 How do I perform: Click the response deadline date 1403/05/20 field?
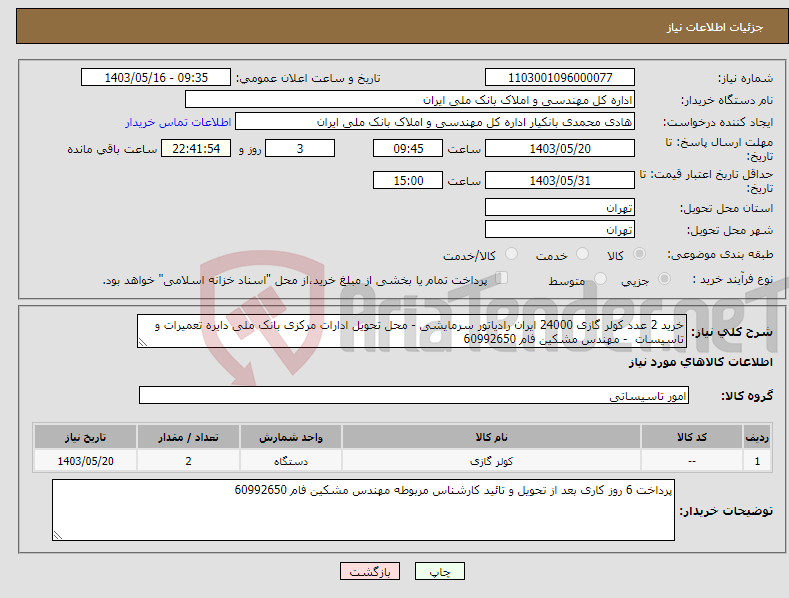pyautogui.click(x=560, y=148)
